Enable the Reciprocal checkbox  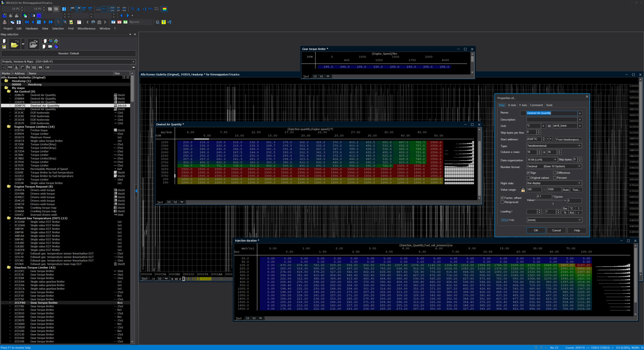coord(502,202)
